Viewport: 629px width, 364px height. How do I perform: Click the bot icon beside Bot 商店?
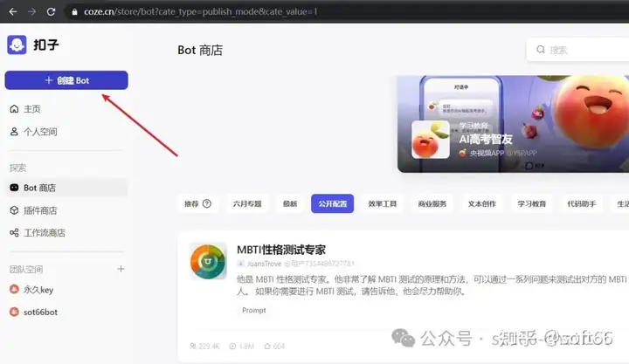[x=14, y=188]
